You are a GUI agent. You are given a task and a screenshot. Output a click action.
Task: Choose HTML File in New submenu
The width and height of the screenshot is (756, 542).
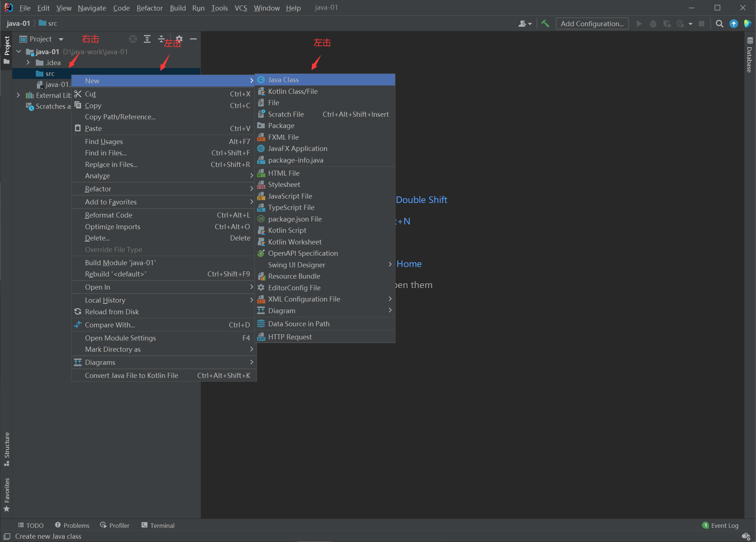point(325,173)
